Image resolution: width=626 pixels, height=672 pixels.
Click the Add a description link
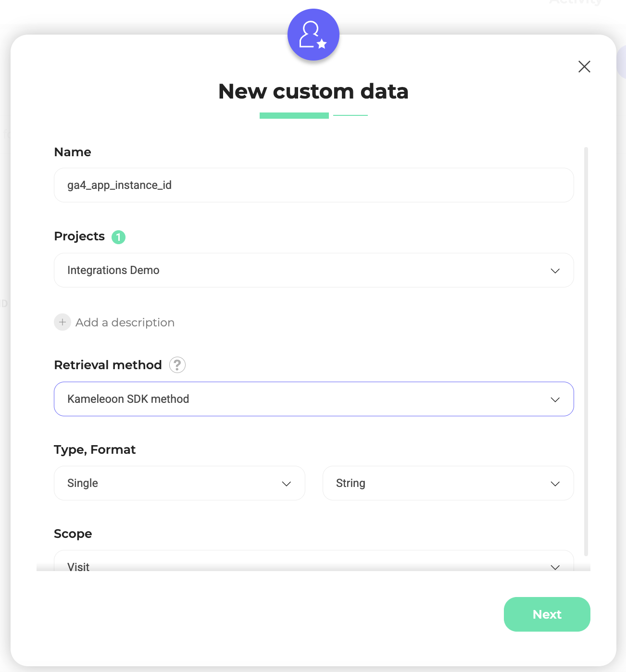coord(125,323)
